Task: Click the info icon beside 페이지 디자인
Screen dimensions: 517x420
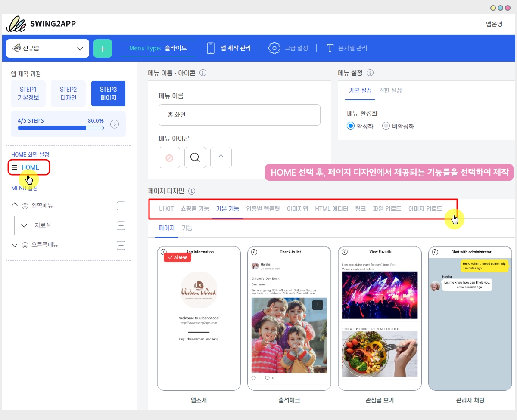Action: click(x=192, y=191)
